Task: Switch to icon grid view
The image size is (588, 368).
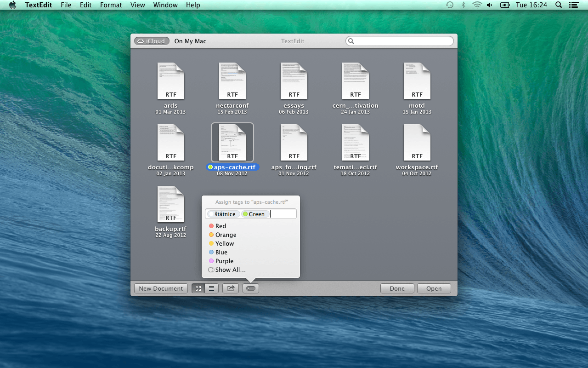Action: 198,288
